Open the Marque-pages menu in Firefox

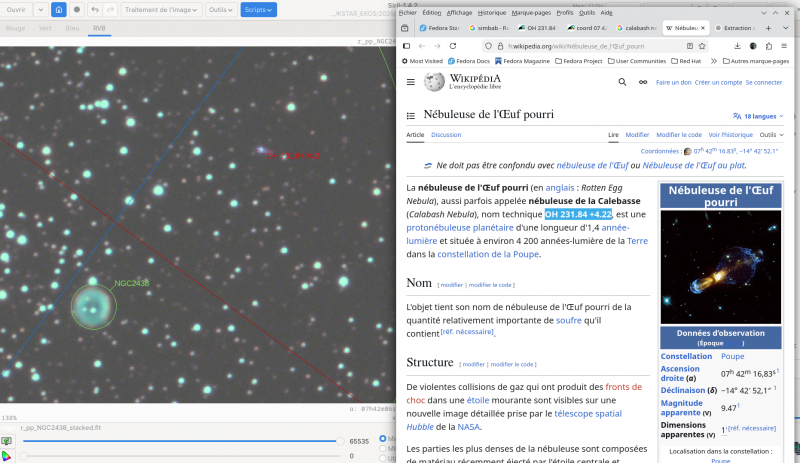(528, 12)
